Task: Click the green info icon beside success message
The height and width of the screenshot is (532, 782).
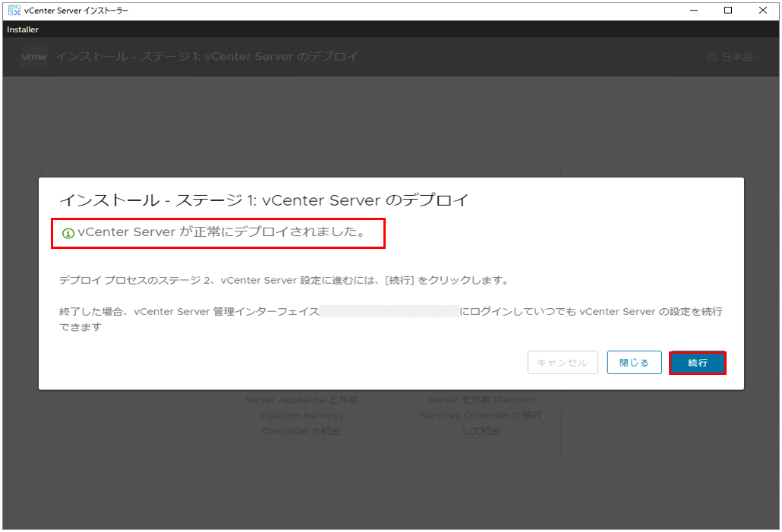Action: point(68,233)
